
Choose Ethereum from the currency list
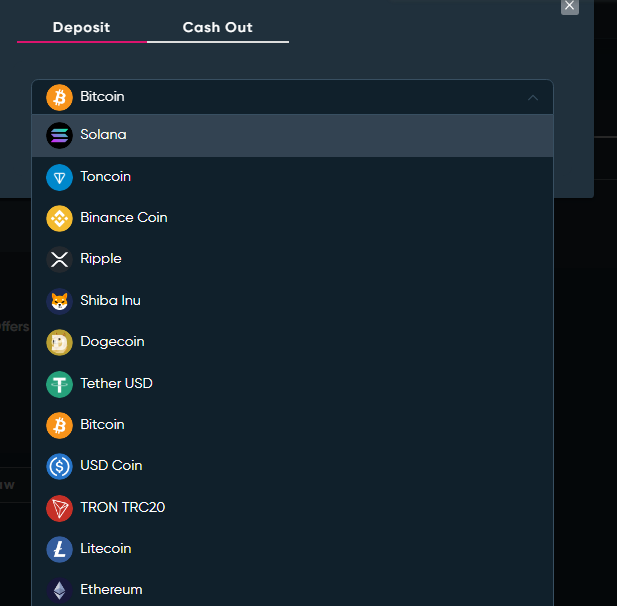[x=292, y=590]
